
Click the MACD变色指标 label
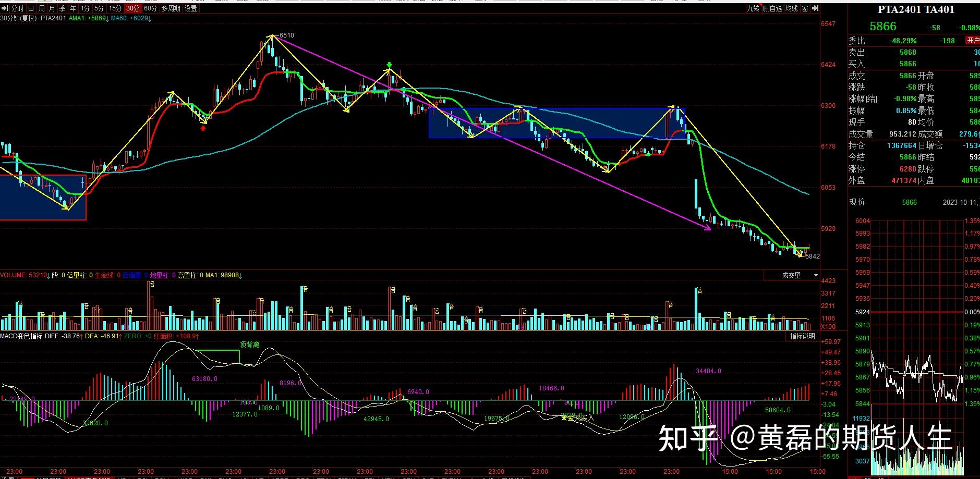click(x=21, y=336)
